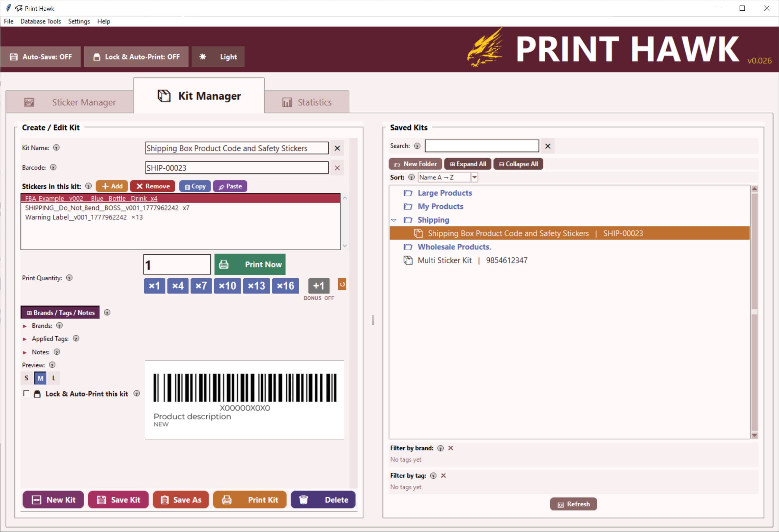Toggle Brands / Tags / Notes panel
Viewport: 779px width, 532px height.
coord(60,312)
